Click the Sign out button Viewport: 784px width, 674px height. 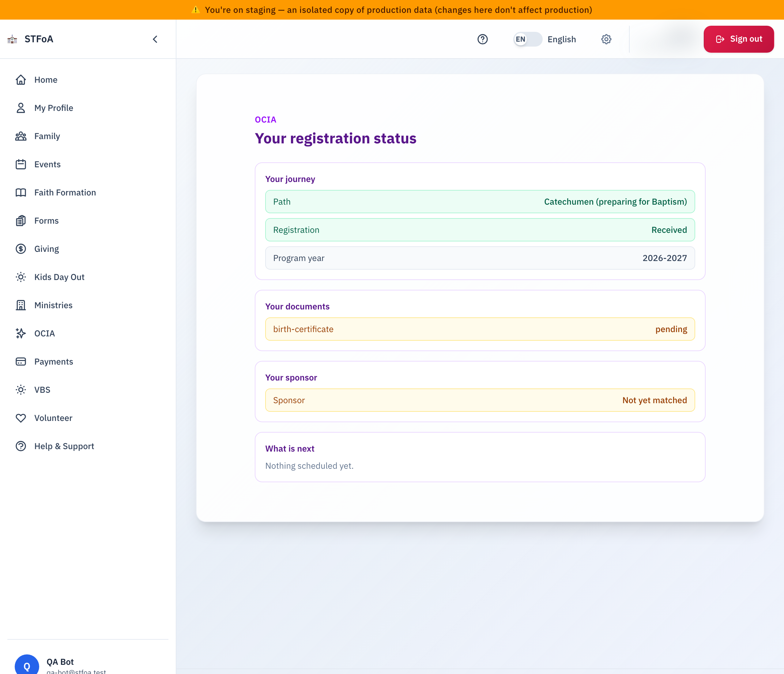click(739, 39)
